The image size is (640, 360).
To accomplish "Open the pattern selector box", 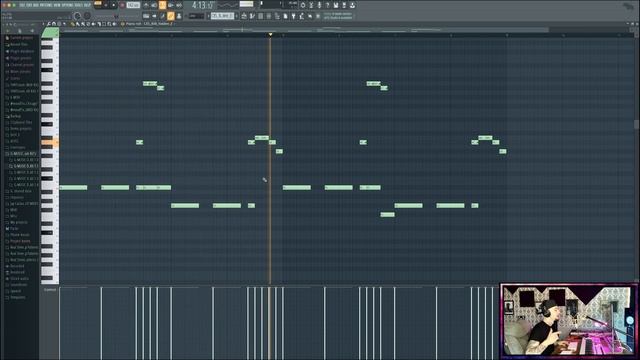I will (222, 16).
